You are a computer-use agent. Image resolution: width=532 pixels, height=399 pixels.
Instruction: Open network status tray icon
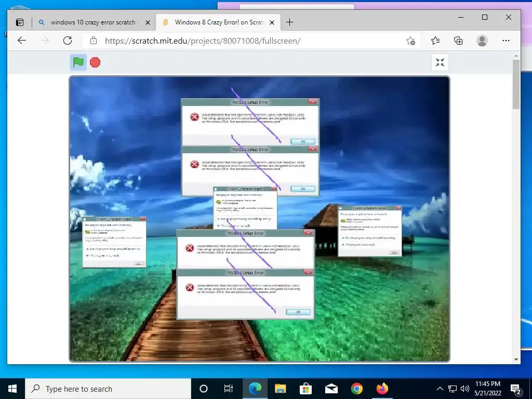(x=453, y=389)
